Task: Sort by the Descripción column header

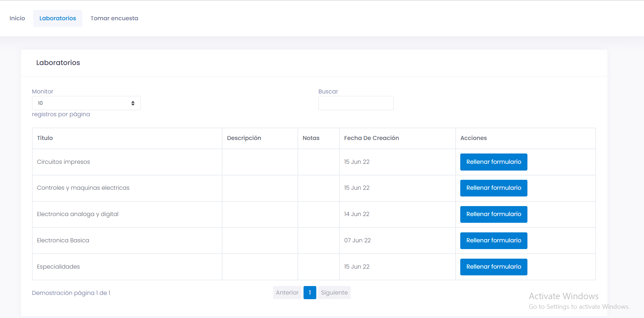Action: [x=244, y=138]
